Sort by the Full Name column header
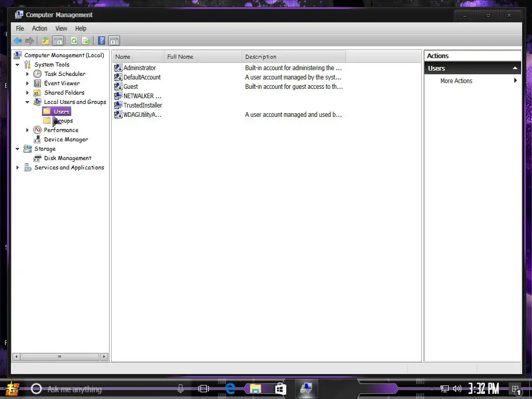 (203, 57)
